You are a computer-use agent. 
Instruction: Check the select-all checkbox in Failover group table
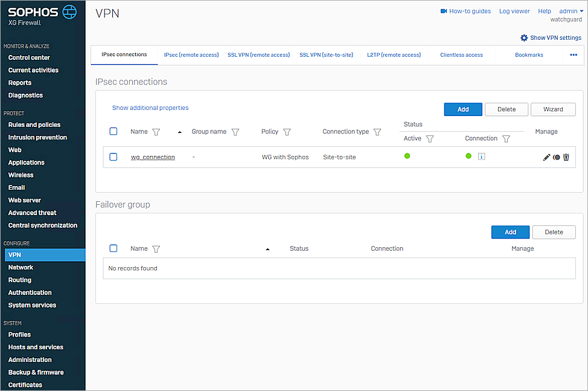point(113,248)
